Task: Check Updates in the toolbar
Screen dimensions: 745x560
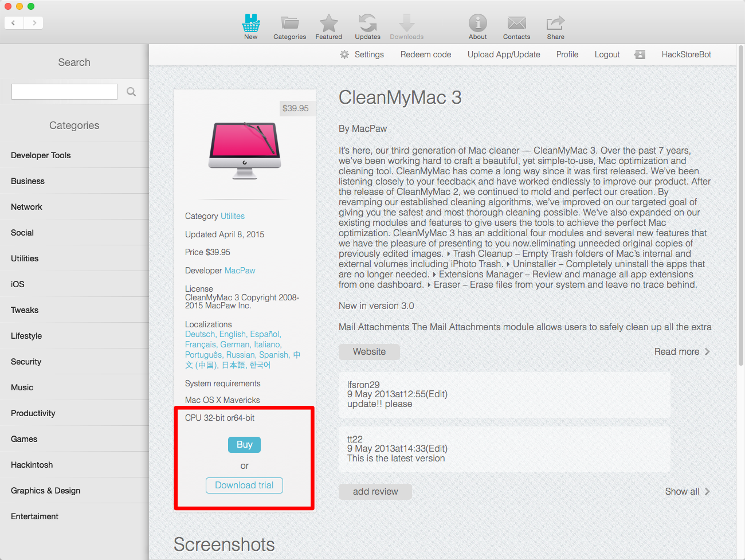Action: 367,26
